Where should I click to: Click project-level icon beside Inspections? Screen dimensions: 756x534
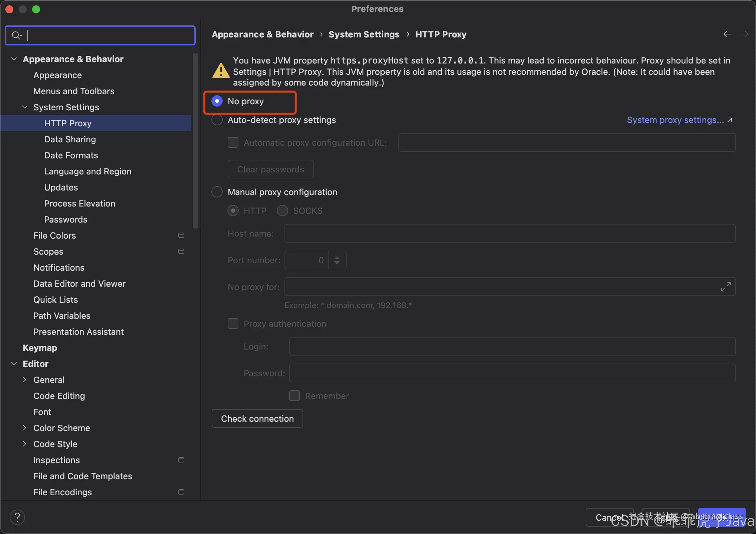point(181,460)
